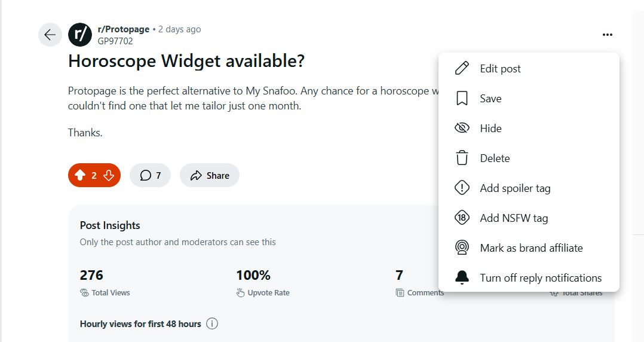Toggle Save bookmark for this post
Screen dimensions: 644x342
click(x=529, y=98)
